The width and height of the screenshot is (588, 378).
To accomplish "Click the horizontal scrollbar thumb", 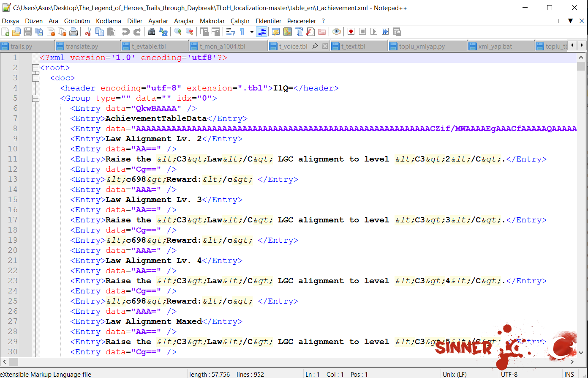I will click(x=14, y=362).
